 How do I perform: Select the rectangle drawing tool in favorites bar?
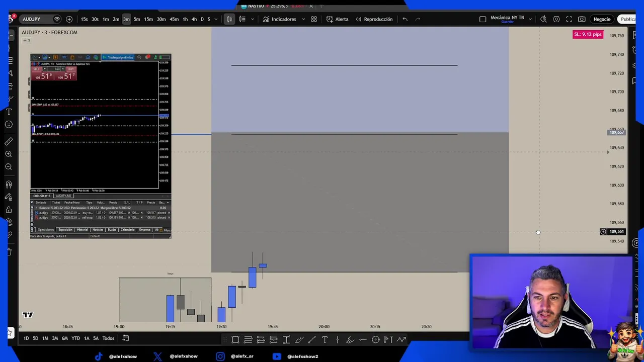[235, 340]
